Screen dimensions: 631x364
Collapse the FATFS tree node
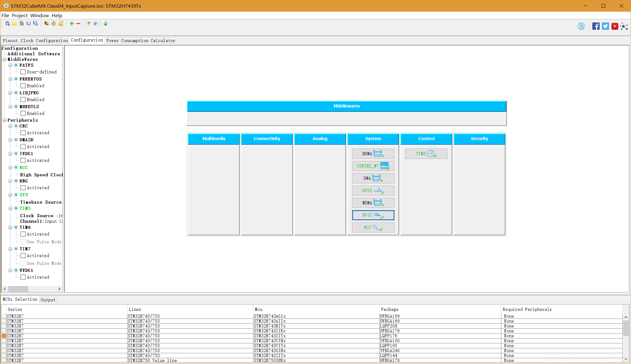pyautogui.click(x=10, y=65)
